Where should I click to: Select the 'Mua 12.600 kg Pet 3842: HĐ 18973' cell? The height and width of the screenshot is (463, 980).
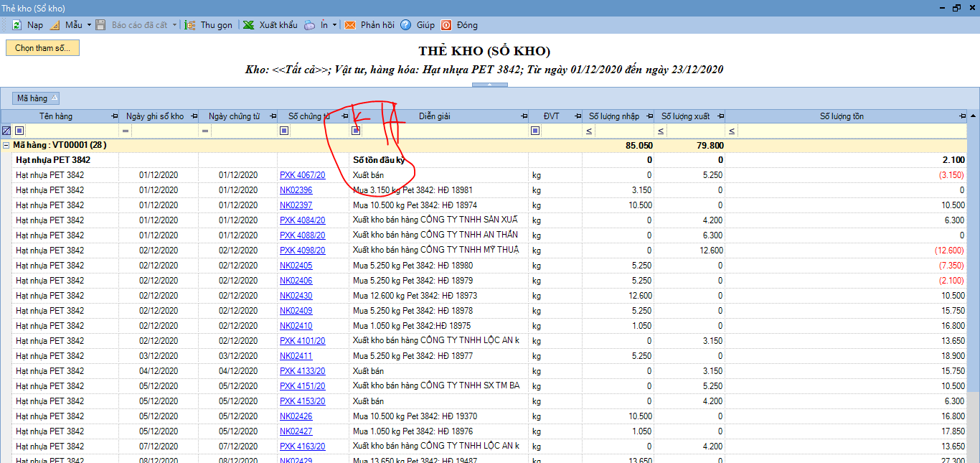[x=438, y=296]
